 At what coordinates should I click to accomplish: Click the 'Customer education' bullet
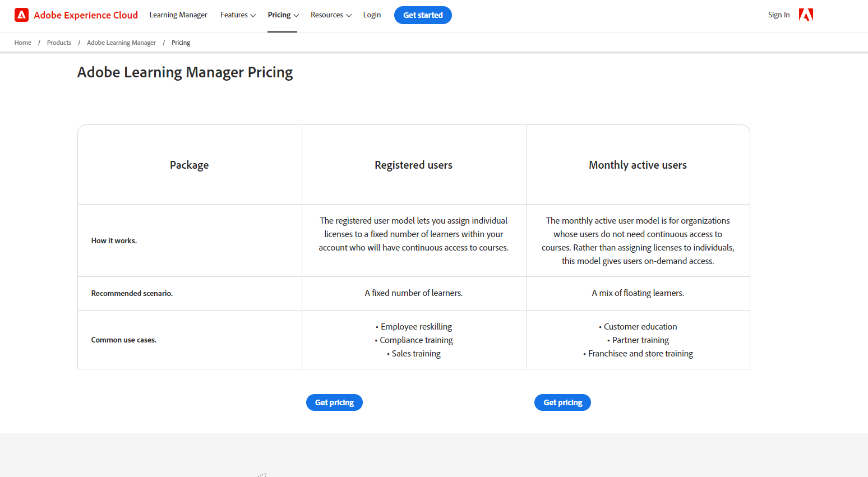pyautogui.click(x=638, y=327)
